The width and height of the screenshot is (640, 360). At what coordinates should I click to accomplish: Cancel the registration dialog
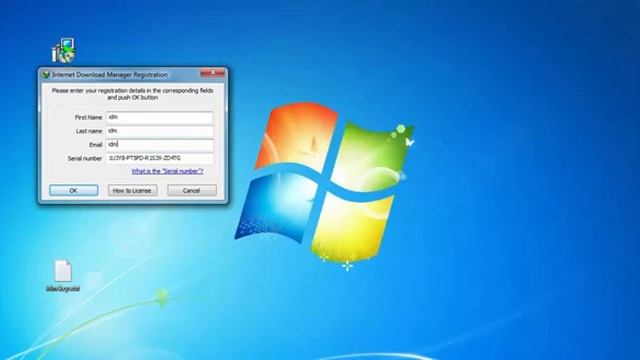(192, 190)
